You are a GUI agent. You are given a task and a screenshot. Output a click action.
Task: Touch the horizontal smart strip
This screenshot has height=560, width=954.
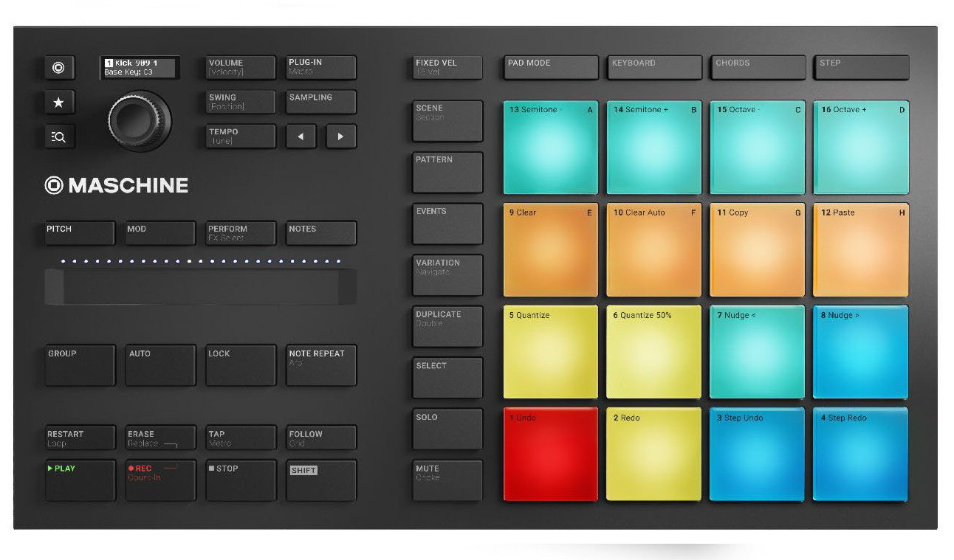200,287
